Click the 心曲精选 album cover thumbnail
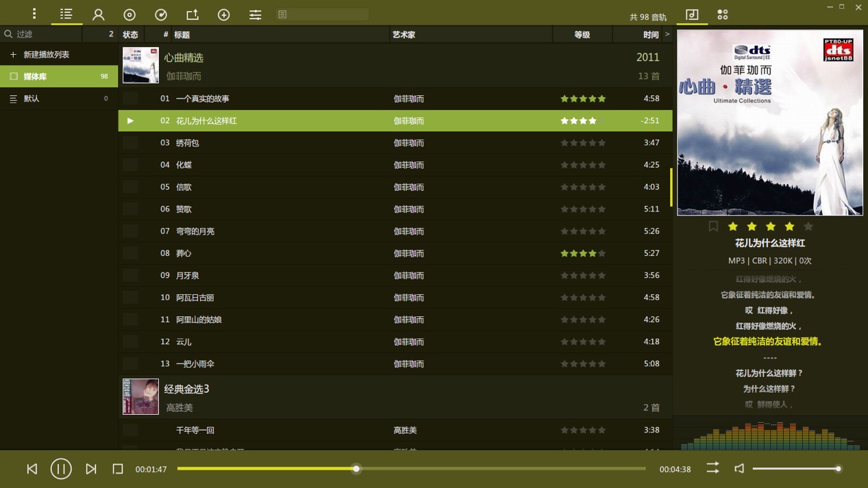The height and width of the screenshot is (488, 868). (140, 66)
